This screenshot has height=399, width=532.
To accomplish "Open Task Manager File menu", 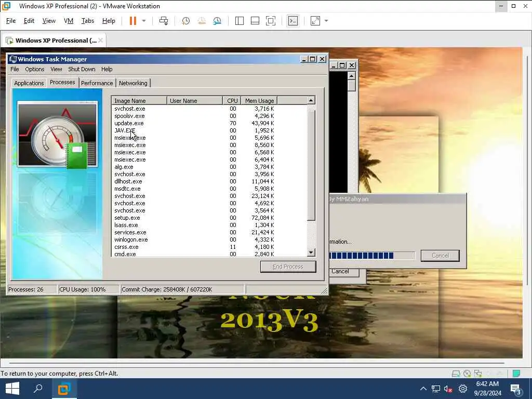I will [15, 69].
